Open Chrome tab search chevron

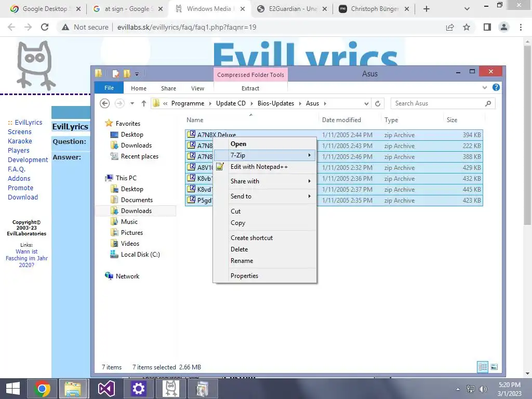[467, 9]
